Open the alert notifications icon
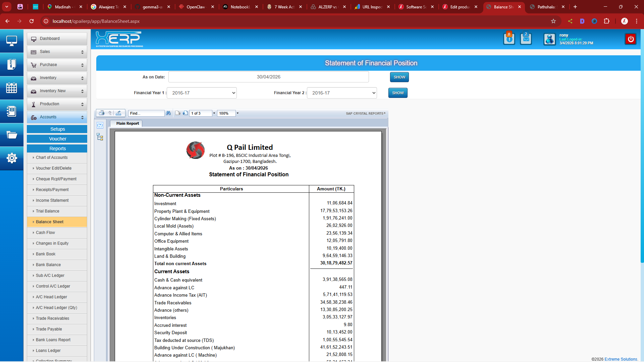 [x=509, y=39]
